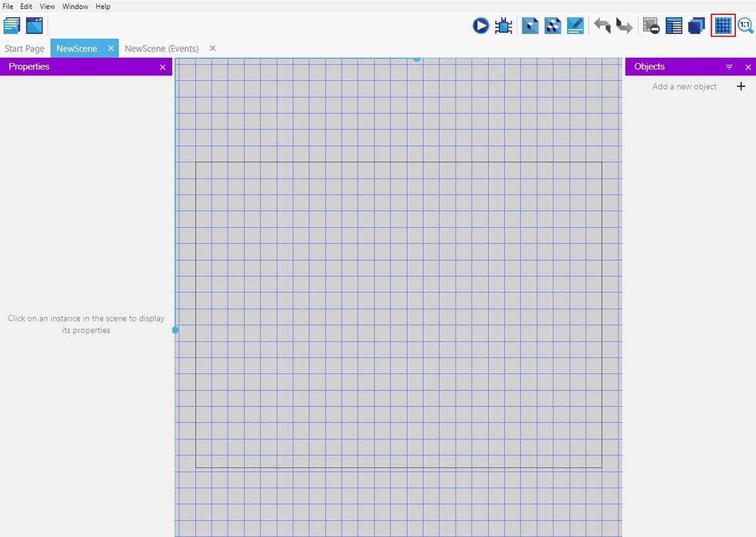The width and height of the screenshot is (756, 537).
Task: Close the Properties panel
Action: [163, 67]
